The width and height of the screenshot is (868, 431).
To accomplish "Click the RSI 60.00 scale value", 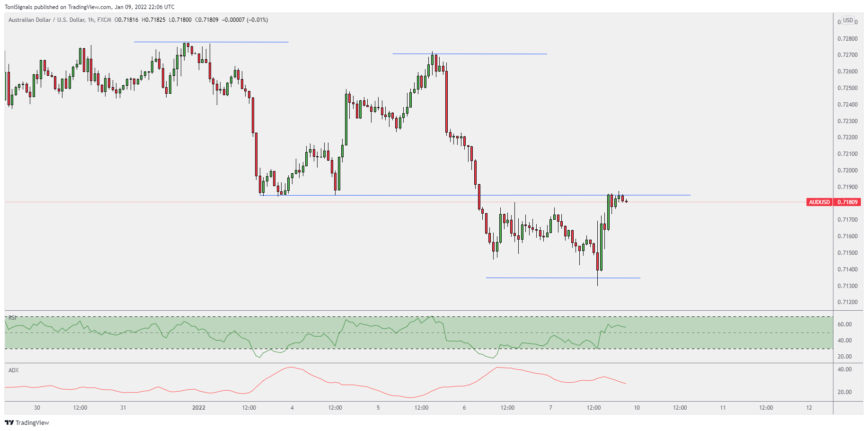I will 844,324.
